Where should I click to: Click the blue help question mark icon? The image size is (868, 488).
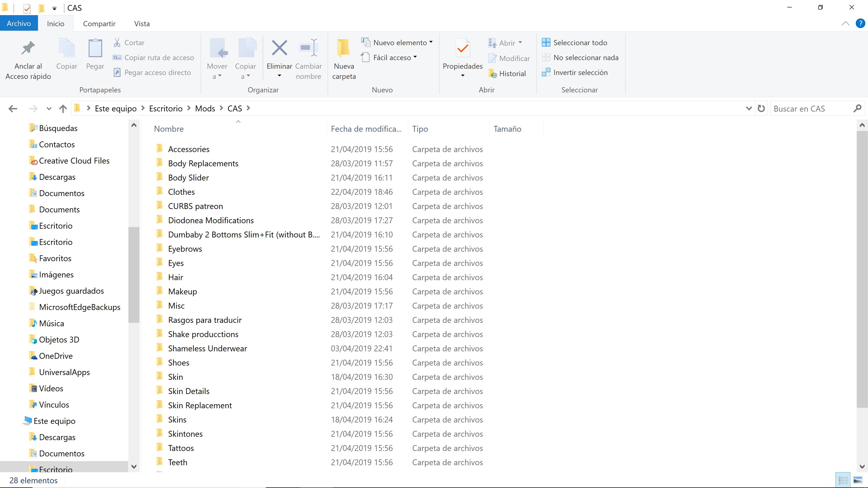pos(860,23)
